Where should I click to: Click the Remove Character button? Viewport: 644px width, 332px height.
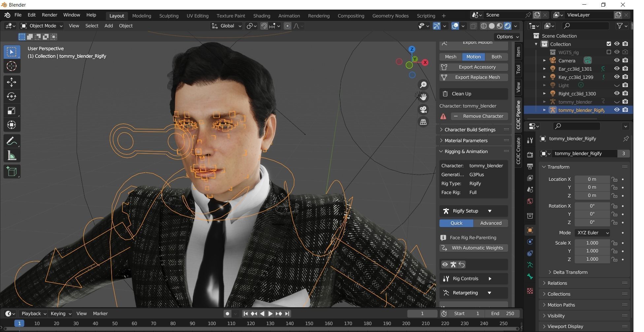(479, 116)
